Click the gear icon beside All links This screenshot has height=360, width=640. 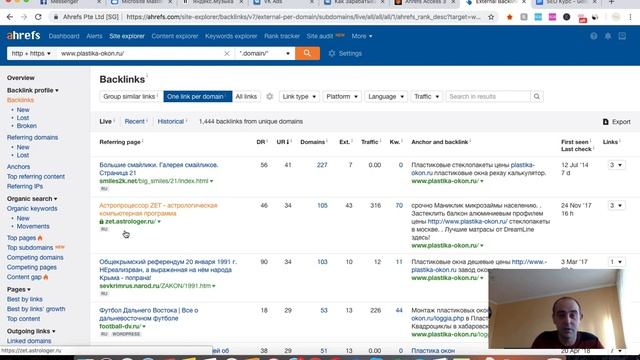(269, 97)
